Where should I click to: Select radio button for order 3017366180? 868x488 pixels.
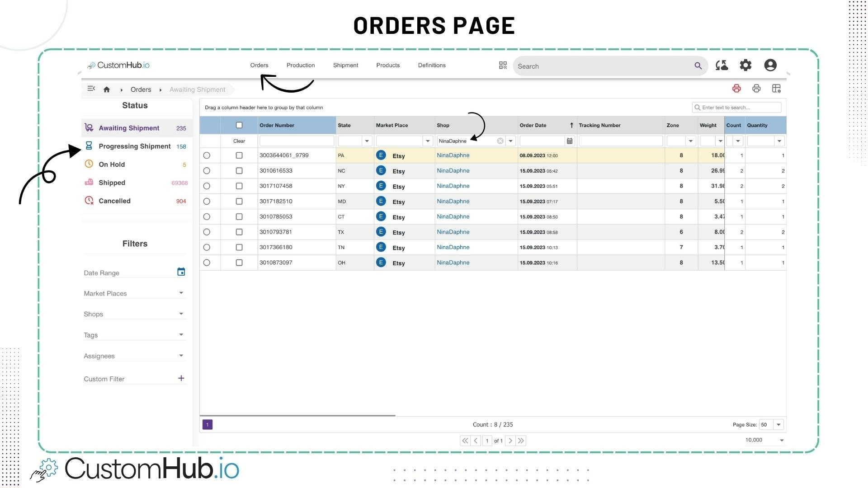click(207, 247)
